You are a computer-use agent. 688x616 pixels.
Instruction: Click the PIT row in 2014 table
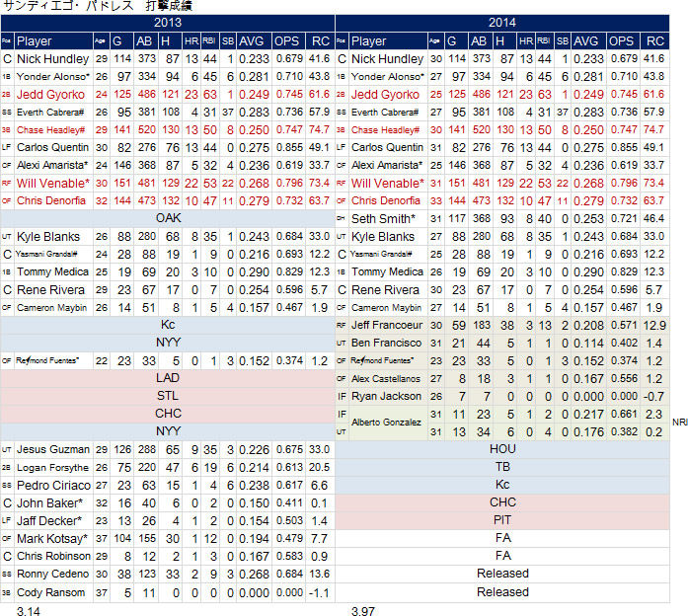click(502, 520)
